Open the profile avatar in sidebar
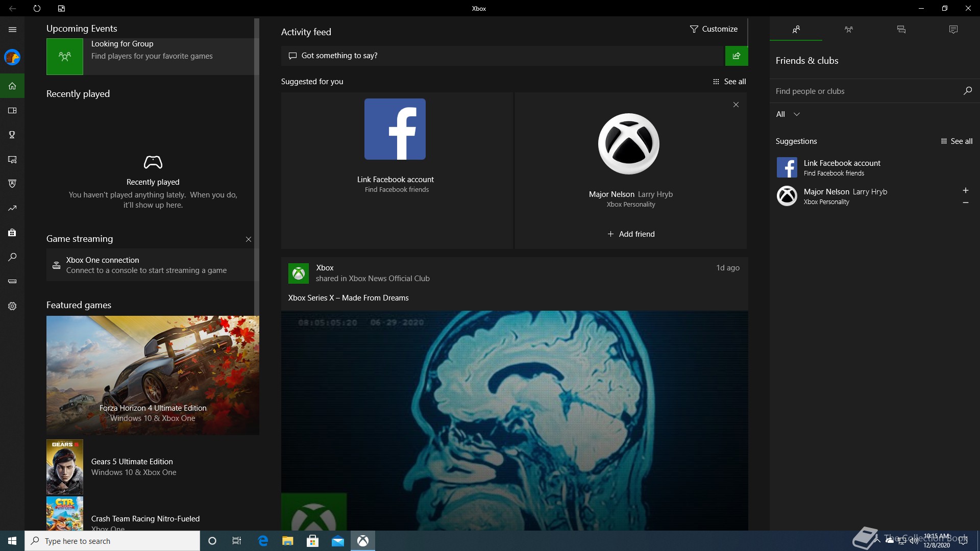980x551 pixels. click(12, 57)
